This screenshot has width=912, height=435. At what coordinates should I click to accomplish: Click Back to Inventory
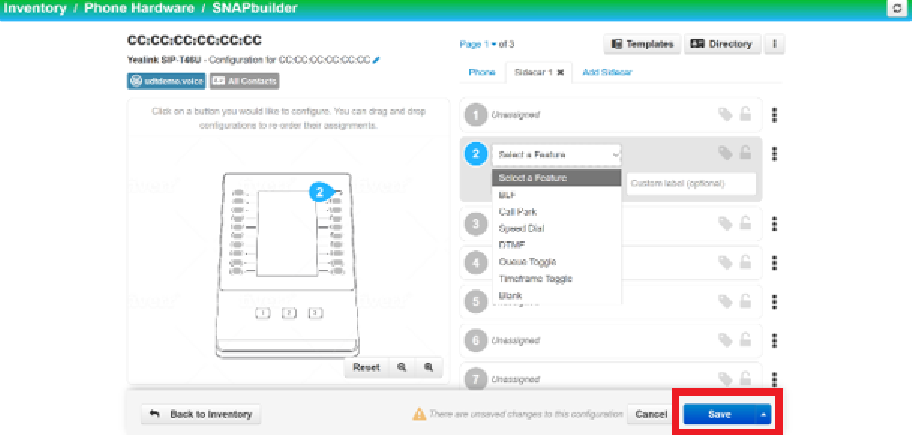click(x=201, y=415)
